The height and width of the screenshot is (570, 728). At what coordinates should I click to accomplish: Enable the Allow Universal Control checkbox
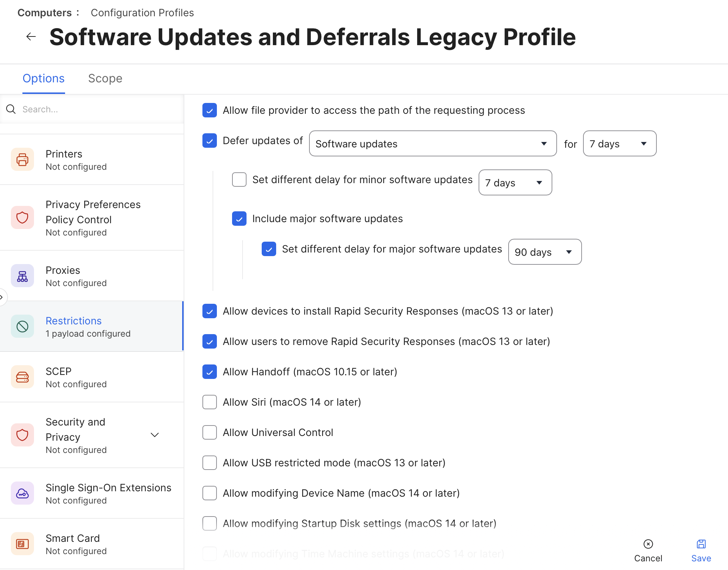tap(210, 432)
